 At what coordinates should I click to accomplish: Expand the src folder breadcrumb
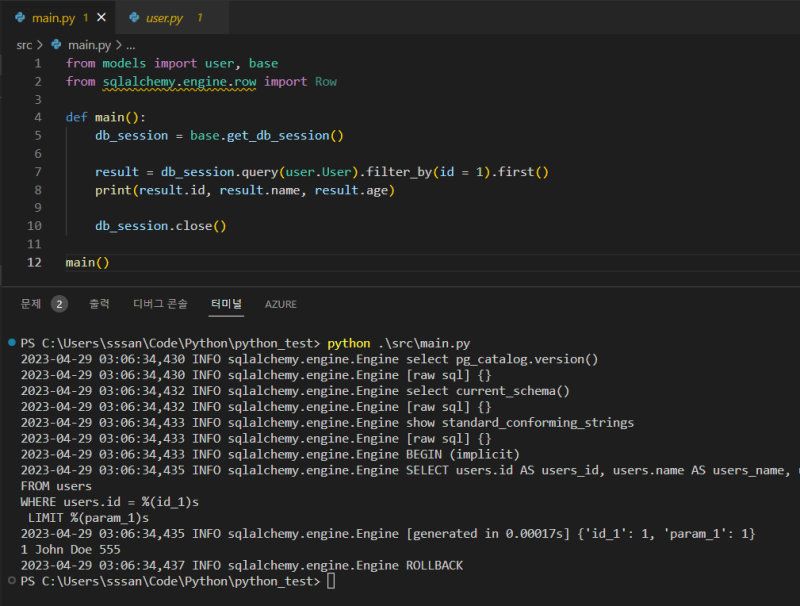click(x=24, y=45)
